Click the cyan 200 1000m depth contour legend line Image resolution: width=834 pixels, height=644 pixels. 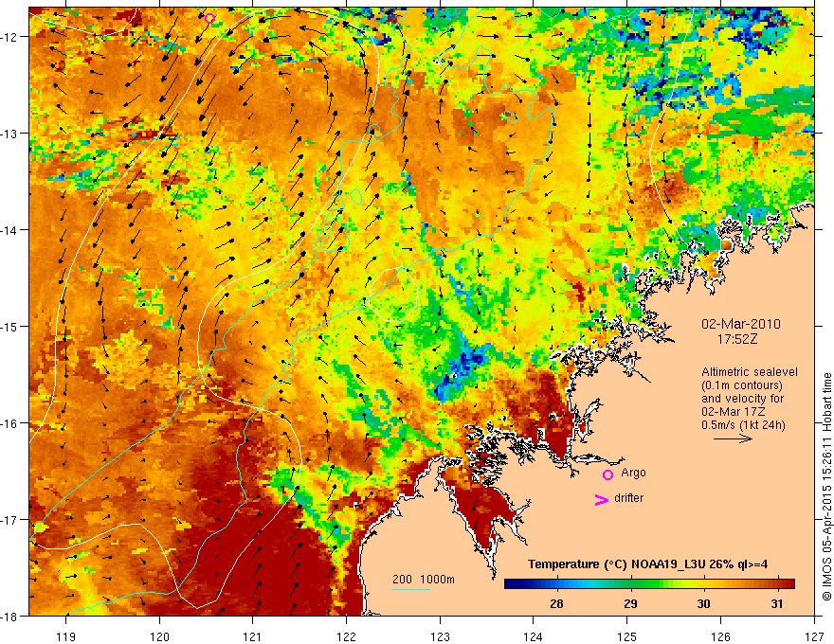click(411, 589)
